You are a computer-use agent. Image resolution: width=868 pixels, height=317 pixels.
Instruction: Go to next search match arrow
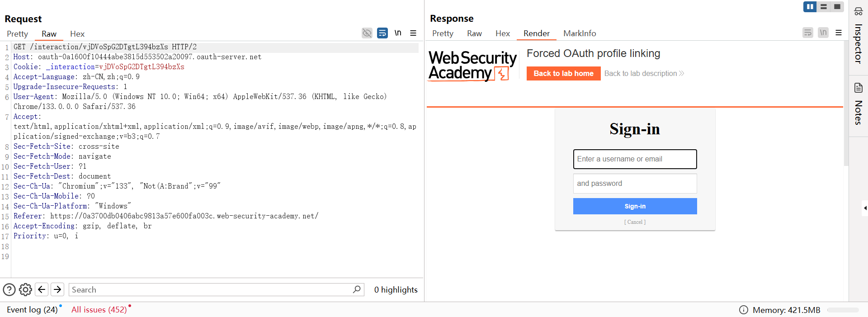[57, 289]
